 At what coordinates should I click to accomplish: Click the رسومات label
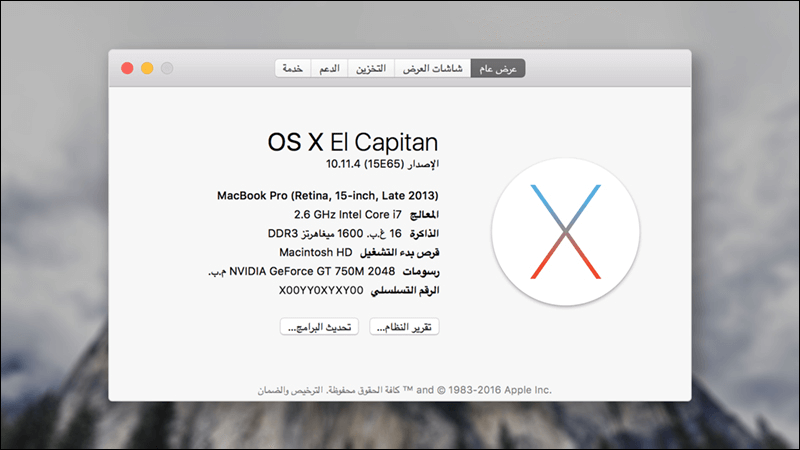tap(421, 271)
